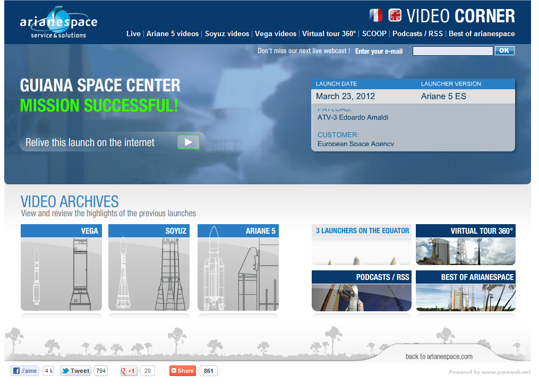Click the Google +1 button
This screenshot has height=392, width=539.
pos(129,371)
